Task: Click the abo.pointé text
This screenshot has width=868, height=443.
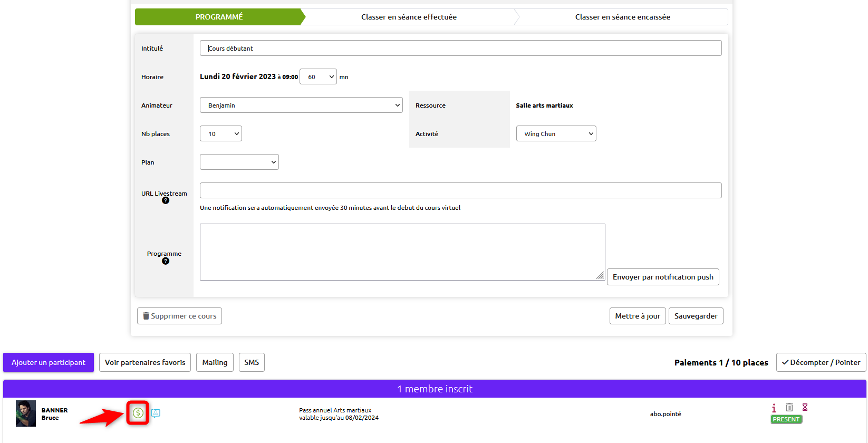Action: tap(666, 414)
